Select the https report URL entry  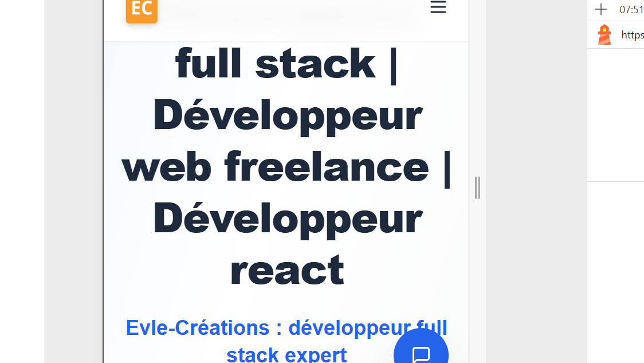pyautogui.click(x=632, y=35)
